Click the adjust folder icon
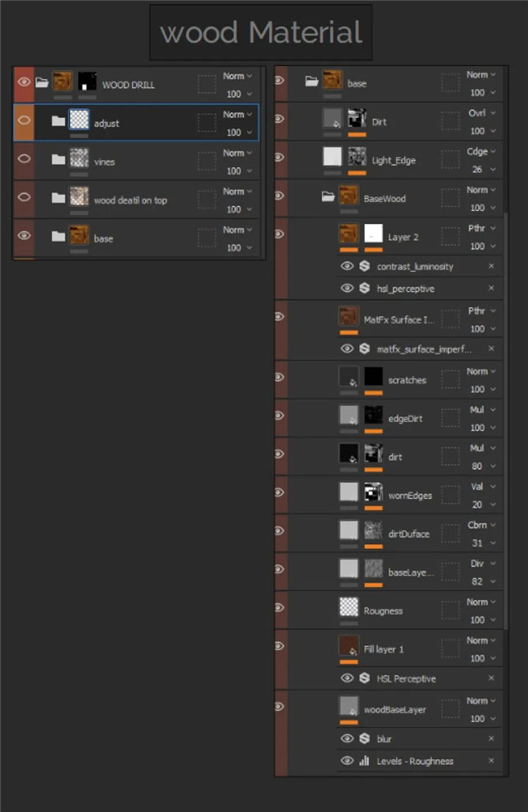This screenshot has width=528, height=812. click(58, 121)
